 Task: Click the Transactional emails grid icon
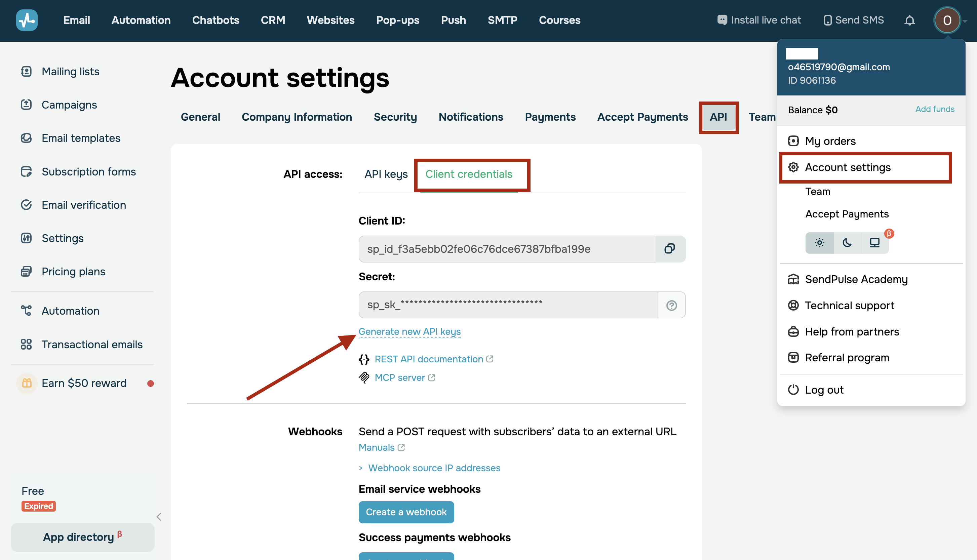click(26, 344)
